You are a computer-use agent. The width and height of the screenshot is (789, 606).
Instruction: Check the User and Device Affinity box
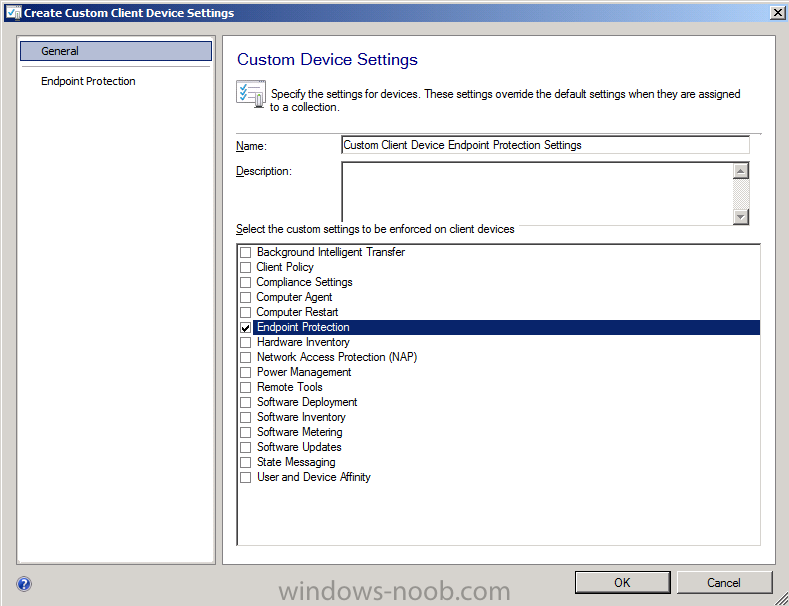245,477
